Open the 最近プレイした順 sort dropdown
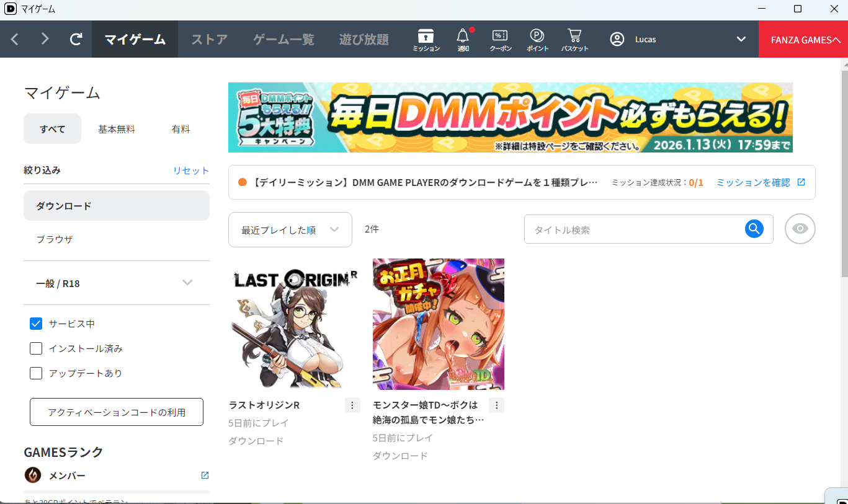The image size is (848, 504). pyautogui.click(x=290, y=229)
